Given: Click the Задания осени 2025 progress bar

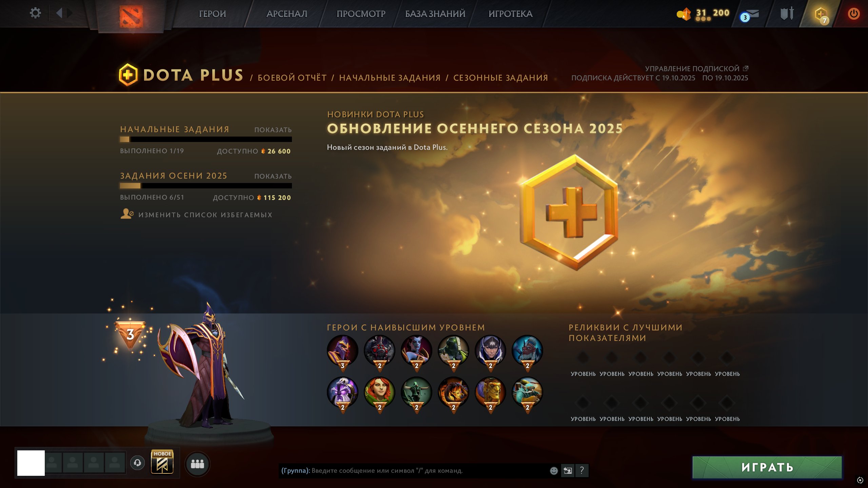Looking at the screenshot, I should point(206,186).
